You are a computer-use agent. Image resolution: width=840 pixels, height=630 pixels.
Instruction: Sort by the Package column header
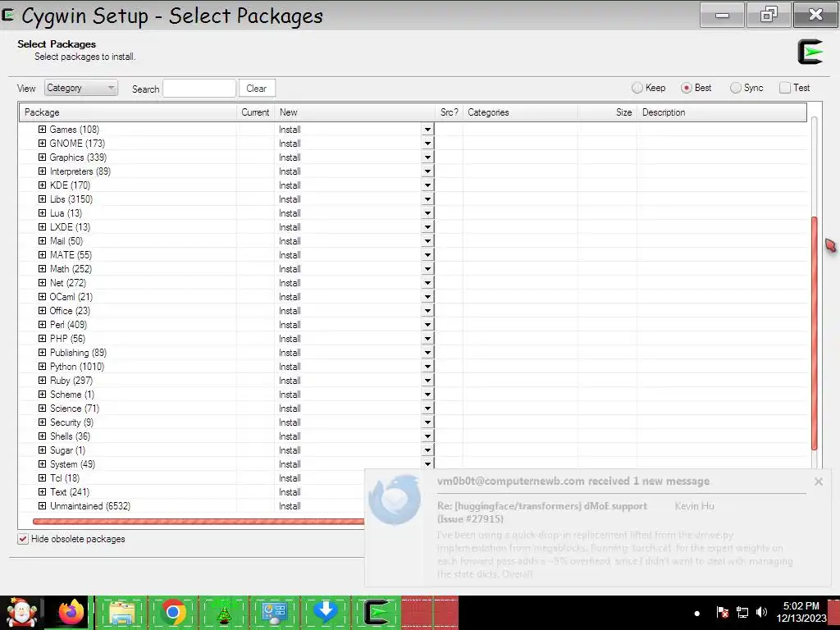(x=128, y=112)
